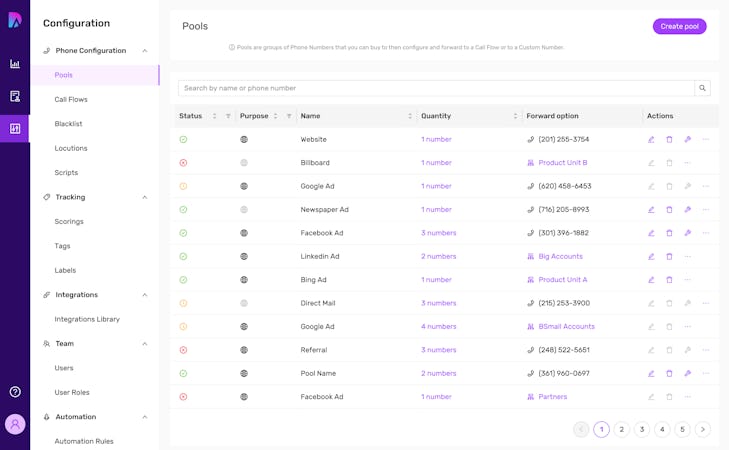Open more options for the Pool Name row

pyautogui.click(x=705, y=374)
